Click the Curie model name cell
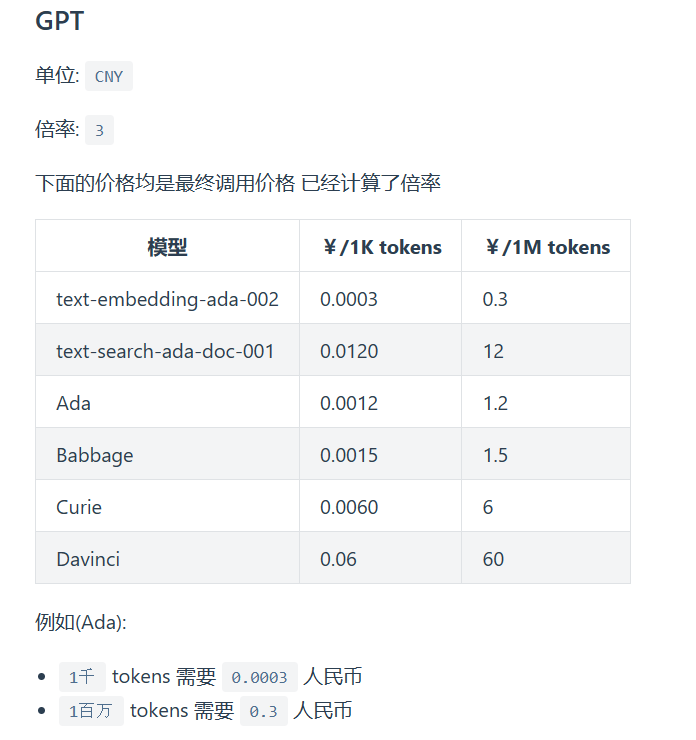This screenshot has width=696, height=740. (x=79, y=507)
